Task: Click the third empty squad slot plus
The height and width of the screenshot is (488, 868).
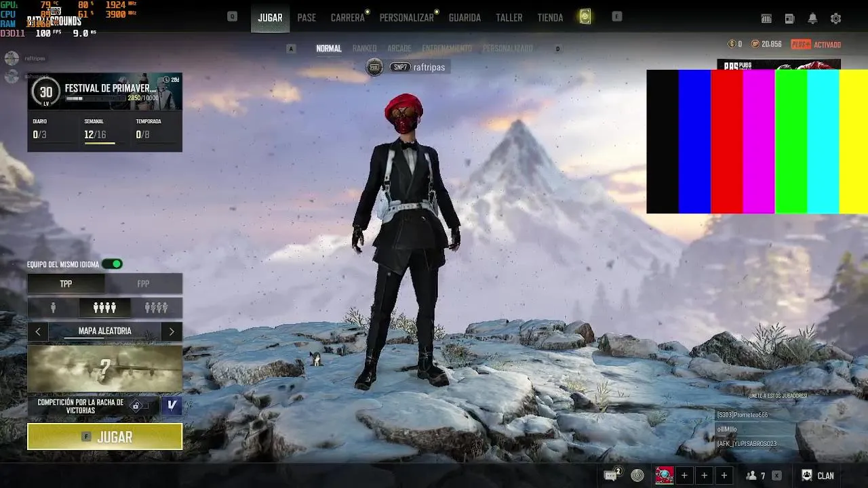Action: 724,475
